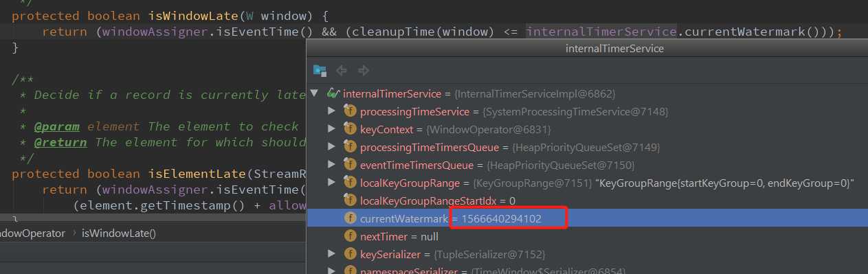
Task: Click field icon next to keySerializer
Action: click(350, 254)
